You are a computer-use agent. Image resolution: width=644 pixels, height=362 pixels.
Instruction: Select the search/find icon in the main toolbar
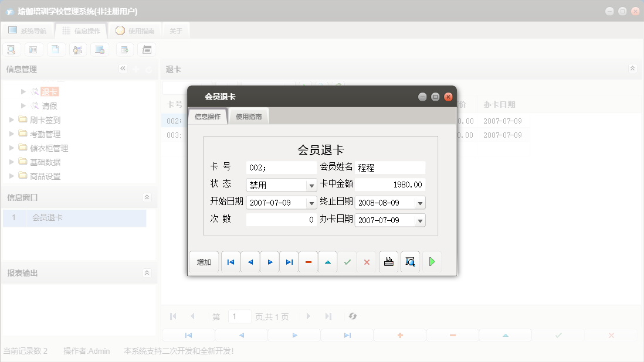(x=11, y=49)
